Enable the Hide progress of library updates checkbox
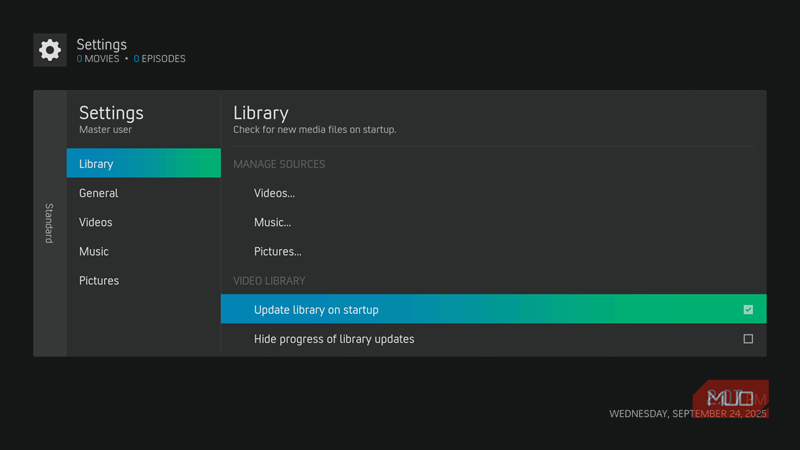 tap(748, 339)
